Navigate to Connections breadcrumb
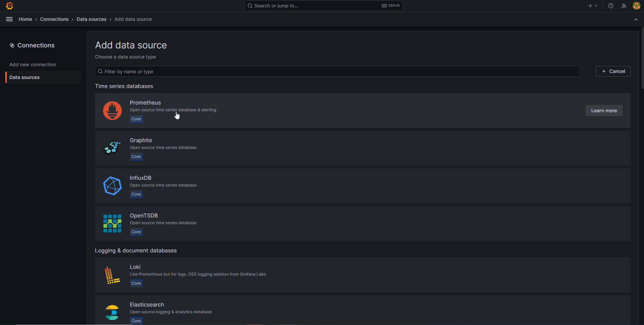644x325 pixels. pyautogui.click(x=54, y=19)
